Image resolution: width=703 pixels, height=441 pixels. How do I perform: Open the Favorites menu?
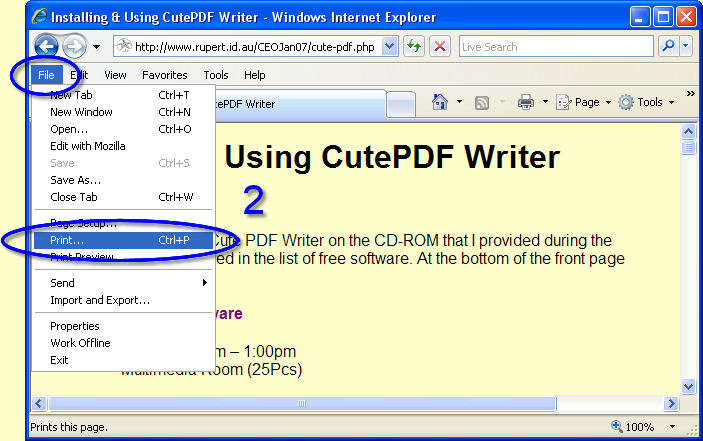pyautogui.click(x=165, y=75)
